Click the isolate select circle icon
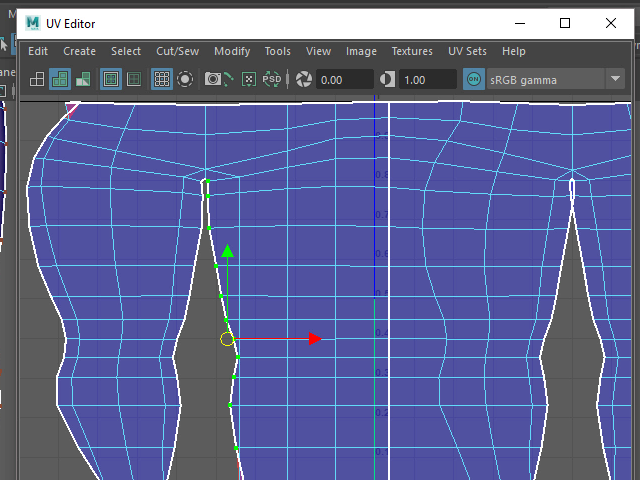The height and width of the screenshot is (480, 640). 185,79
